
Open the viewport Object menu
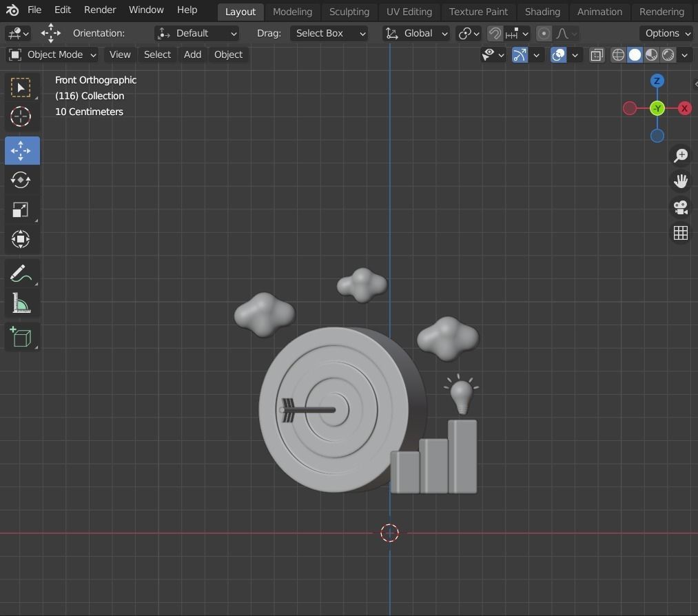[228, 54]
